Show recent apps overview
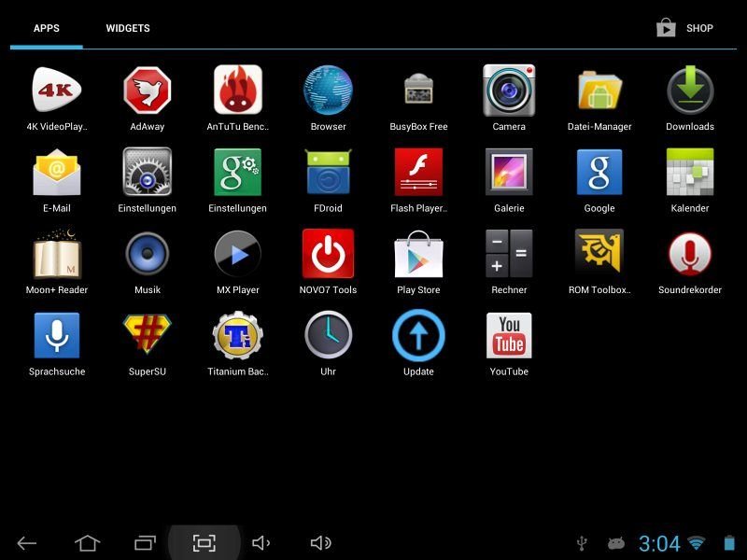 (146, 543)
